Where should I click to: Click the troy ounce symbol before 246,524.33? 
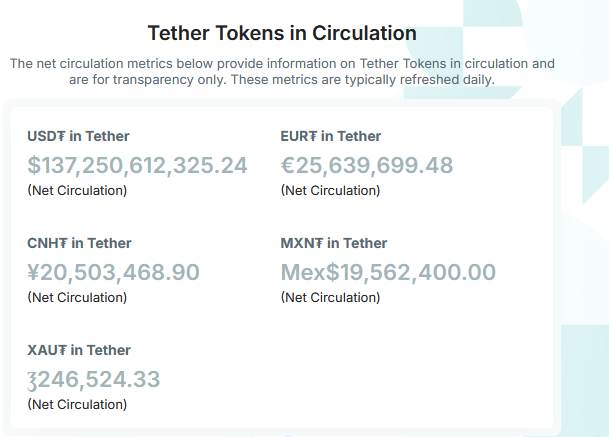pyautogui.click(x=33, y=380)
